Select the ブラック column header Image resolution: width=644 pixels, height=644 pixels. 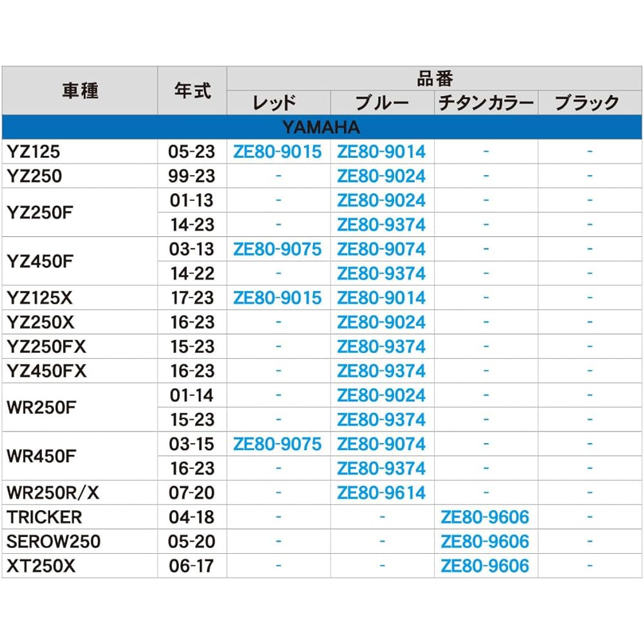point(590,102)
